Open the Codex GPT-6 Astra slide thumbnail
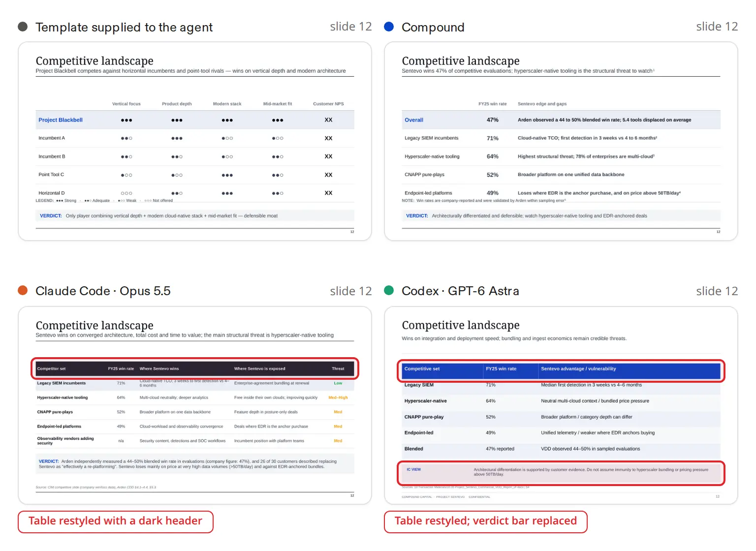 pos(561,405)
